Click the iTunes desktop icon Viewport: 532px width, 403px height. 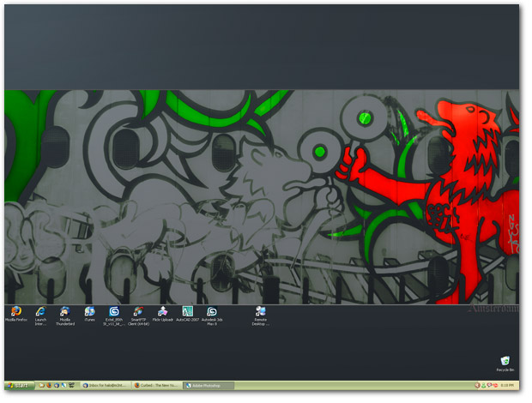coord(89,312)
